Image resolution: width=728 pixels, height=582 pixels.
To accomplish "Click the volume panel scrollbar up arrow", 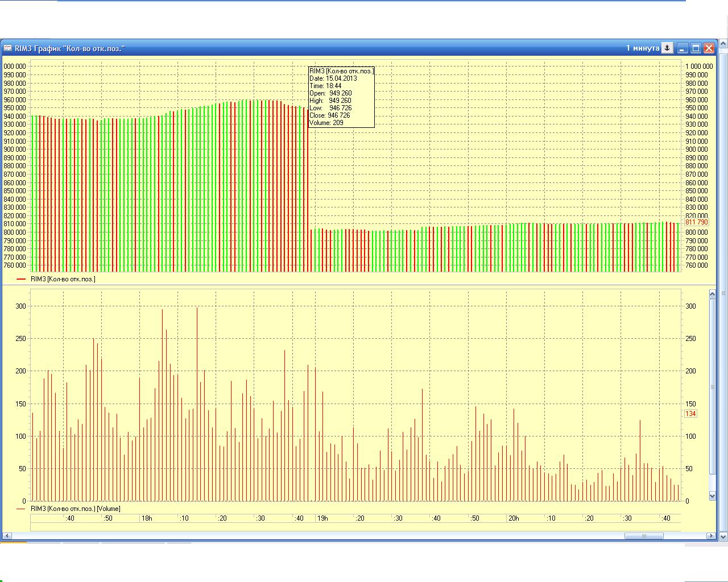I will (x=712, y=294).
